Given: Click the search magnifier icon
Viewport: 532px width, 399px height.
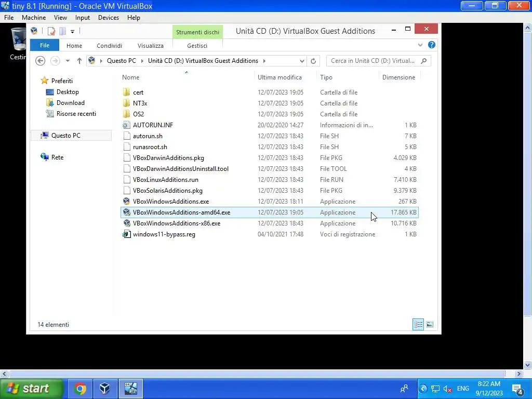Looking at the screenshot, I should pyautogui.click(x=424, y=61).
